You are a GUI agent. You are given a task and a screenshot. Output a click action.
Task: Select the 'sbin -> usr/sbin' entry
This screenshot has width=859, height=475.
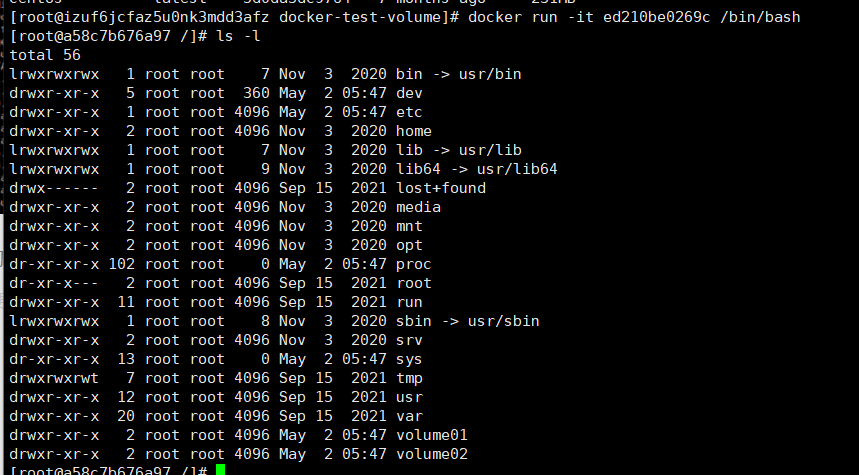tap(468, 321)
